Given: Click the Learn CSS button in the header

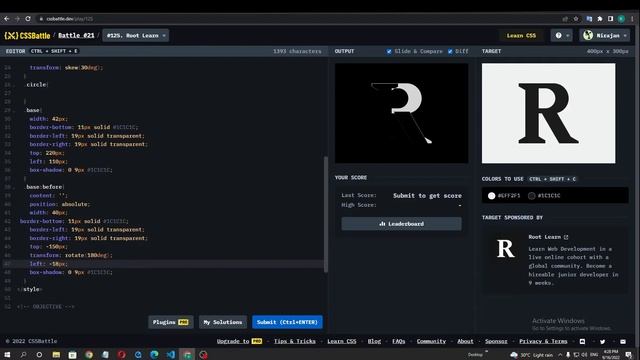Looking at the screenshot, I should click(x=521, y=36).
